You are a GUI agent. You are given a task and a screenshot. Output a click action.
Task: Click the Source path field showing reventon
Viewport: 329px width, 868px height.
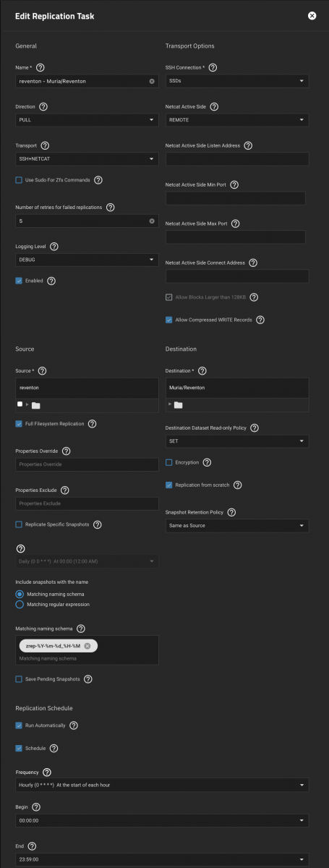(87, 388)
